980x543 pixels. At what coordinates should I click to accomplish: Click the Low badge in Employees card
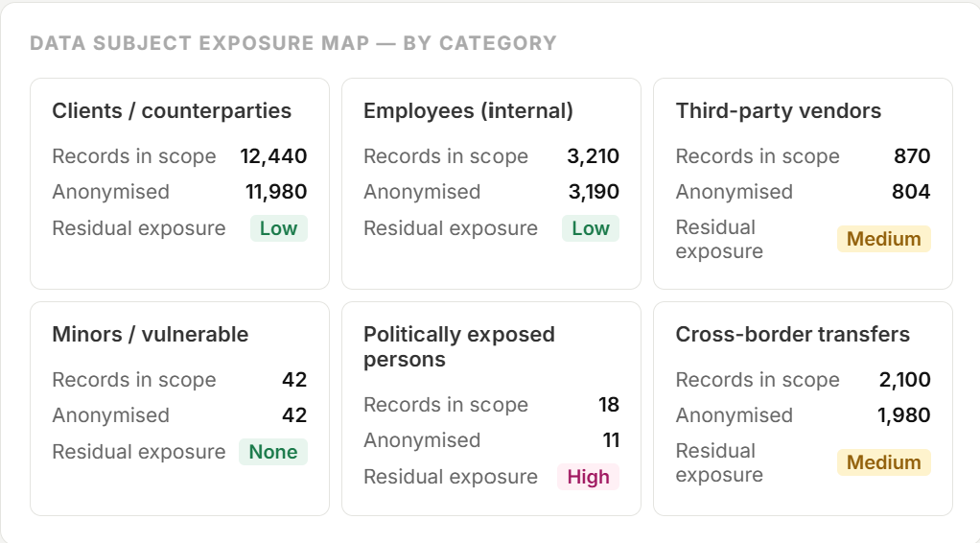point(591,228)
